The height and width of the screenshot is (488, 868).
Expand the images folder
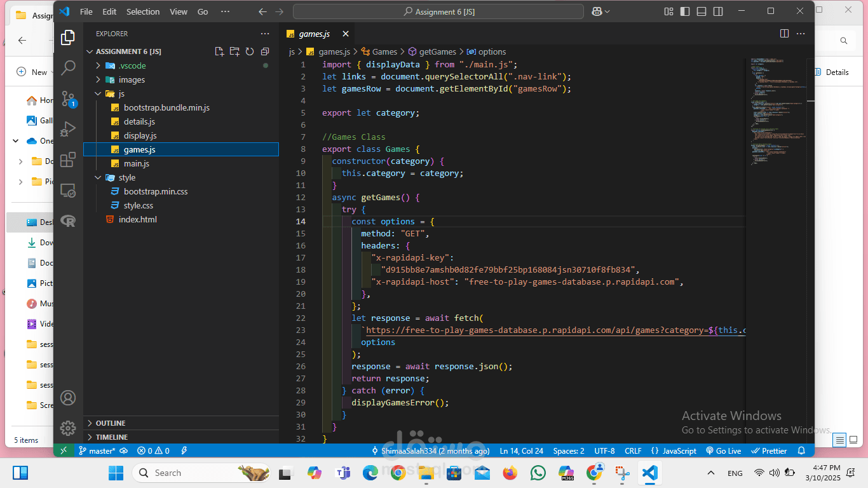(x=132, y=79)
